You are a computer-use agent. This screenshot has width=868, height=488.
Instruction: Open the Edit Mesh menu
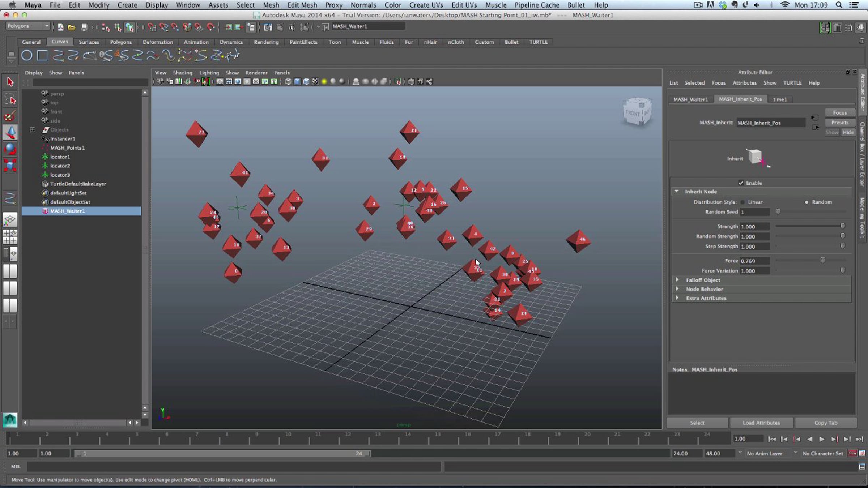coord(302,5)
